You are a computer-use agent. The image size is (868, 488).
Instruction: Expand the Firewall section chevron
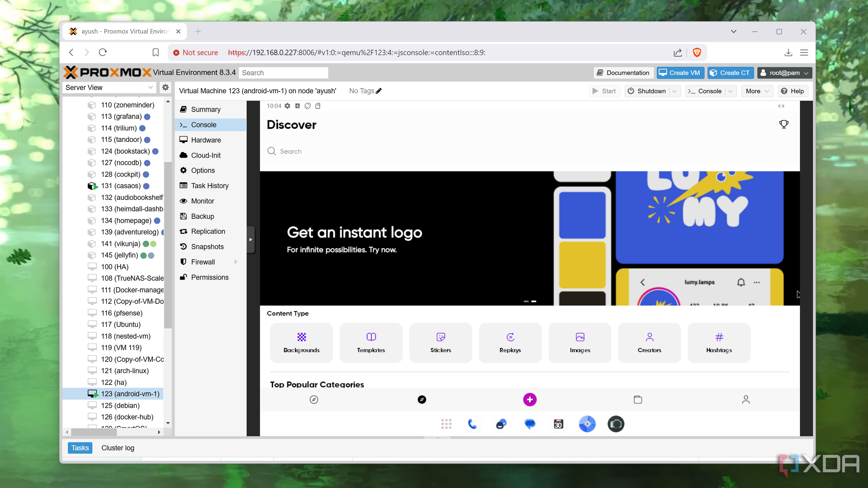click(236, 262)
